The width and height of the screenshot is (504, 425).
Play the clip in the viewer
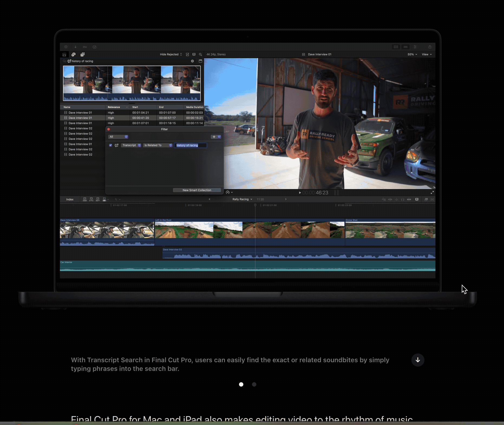[x=300, y=193]
